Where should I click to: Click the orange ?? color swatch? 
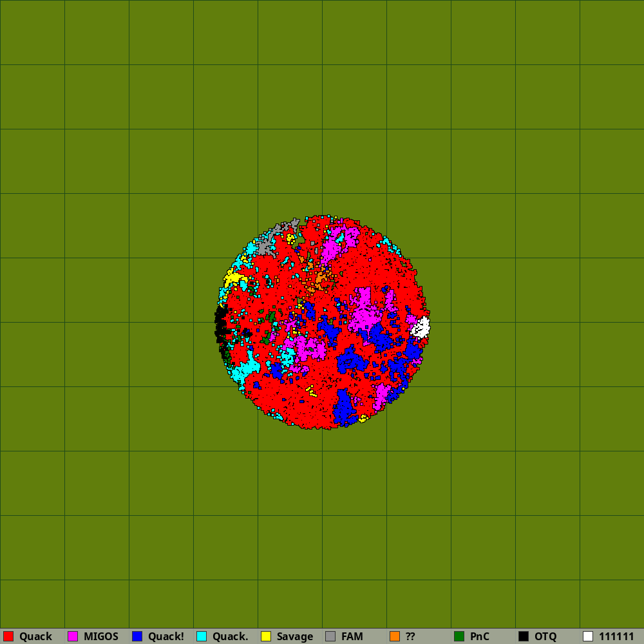pyautogui.click(x=395, y=636)
